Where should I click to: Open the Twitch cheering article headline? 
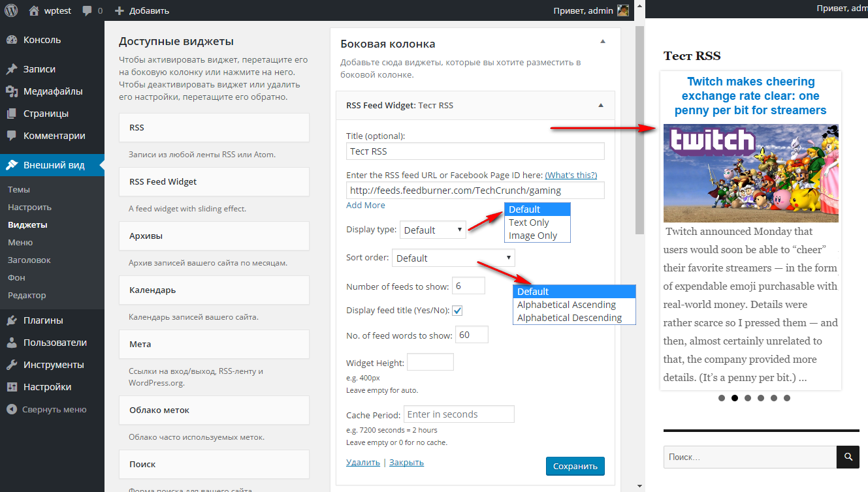[750, 96]
